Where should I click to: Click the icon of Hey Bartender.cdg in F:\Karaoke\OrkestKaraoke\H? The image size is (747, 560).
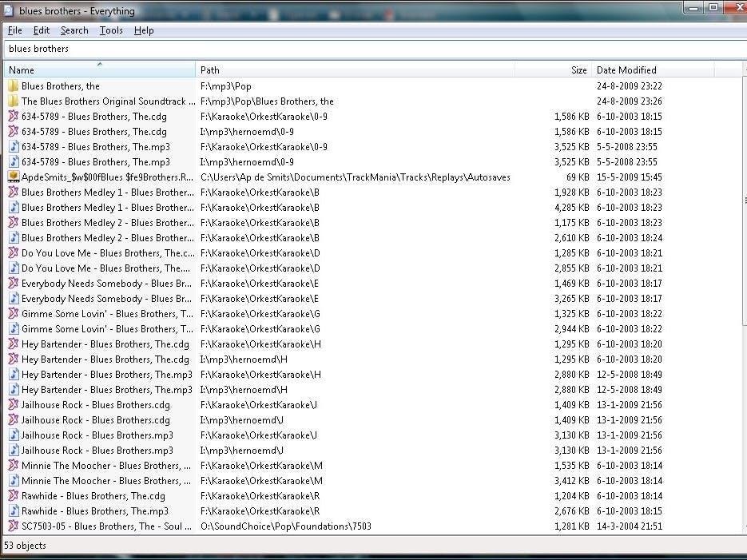pos(14,344)
